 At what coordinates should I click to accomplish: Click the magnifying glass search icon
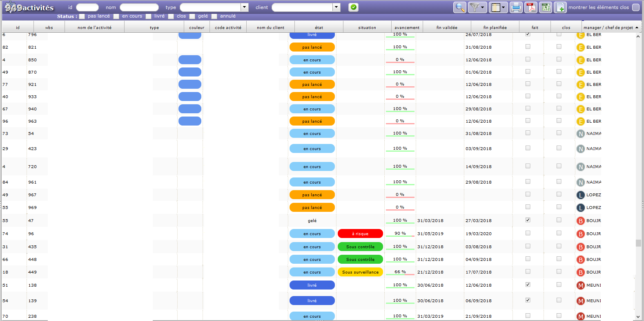(x=460, y=7)
